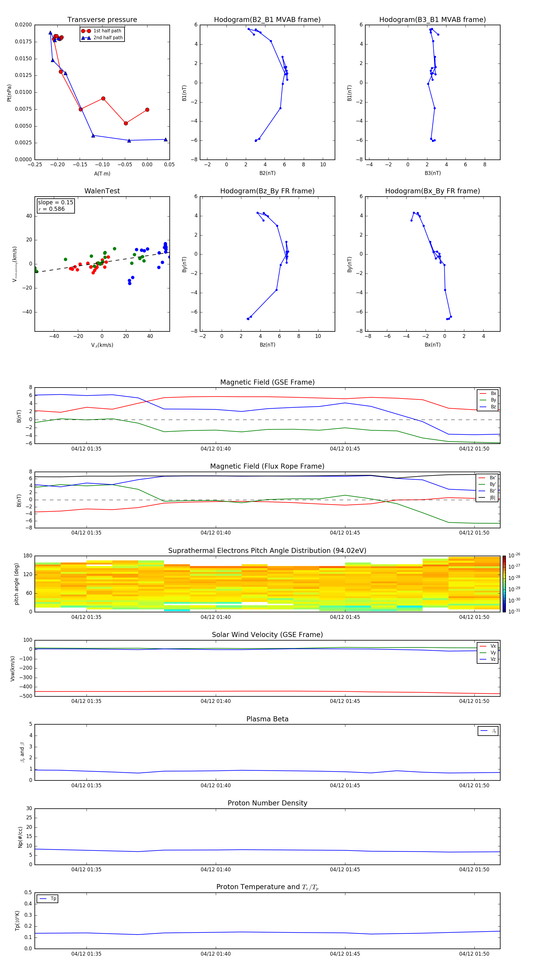This screenshot has height=980, width=535.
Task: Click the 'Hodogram(Bz_By FR frame)' title
Action: click(267, 191)
